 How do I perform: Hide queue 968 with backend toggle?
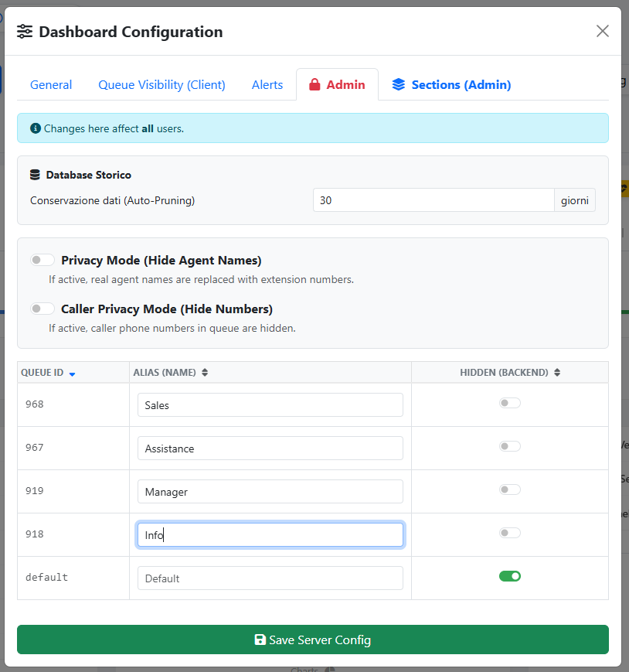point(509,403)
